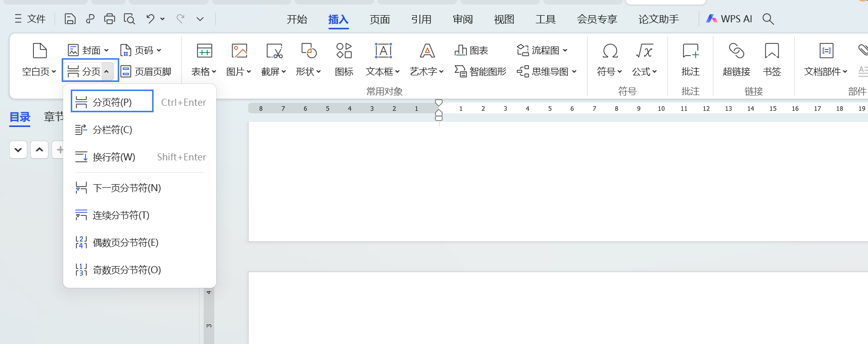
Task: Click the up chevron in navigation pane
Action: 39,150
